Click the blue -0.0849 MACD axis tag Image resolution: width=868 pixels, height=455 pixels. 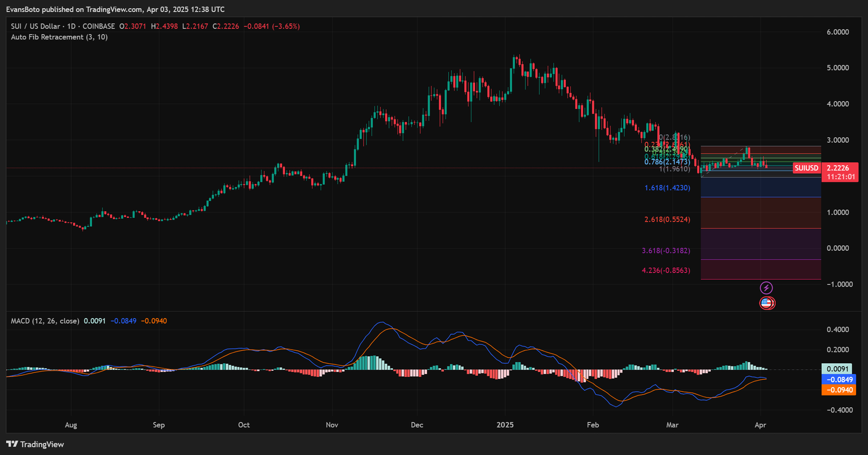coord(839,380)
